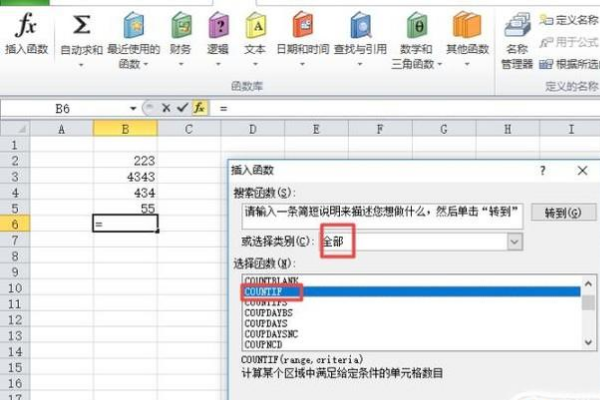The height and width of the screenshot is (400, 600).
Task: Click Create from Selection (根据所选) in the ribbon
Action: tap(569, 64)
